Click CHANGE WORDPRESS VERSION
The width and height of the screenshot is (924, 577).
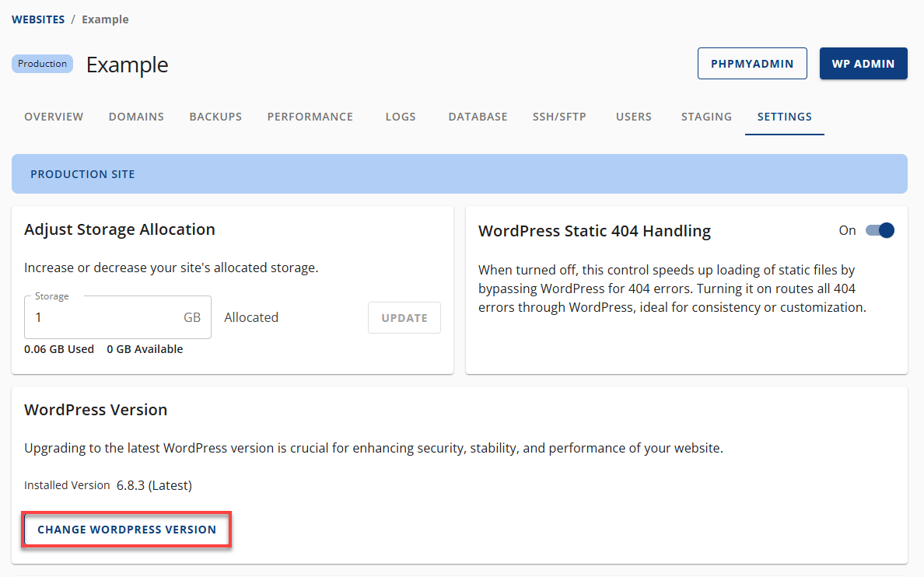pos(126,529)
